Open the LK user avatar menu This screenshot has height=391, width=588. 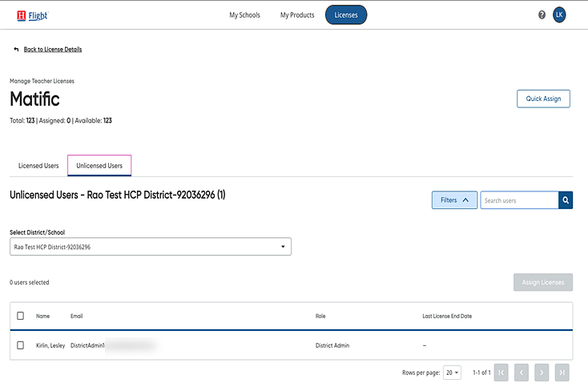[559, 15]
